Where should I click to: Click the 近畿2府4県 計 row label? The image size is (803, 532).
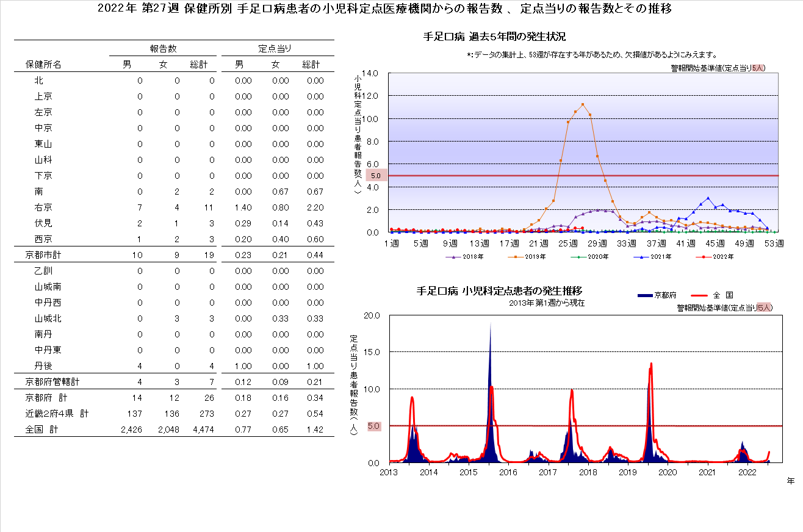tap(57, 414)
